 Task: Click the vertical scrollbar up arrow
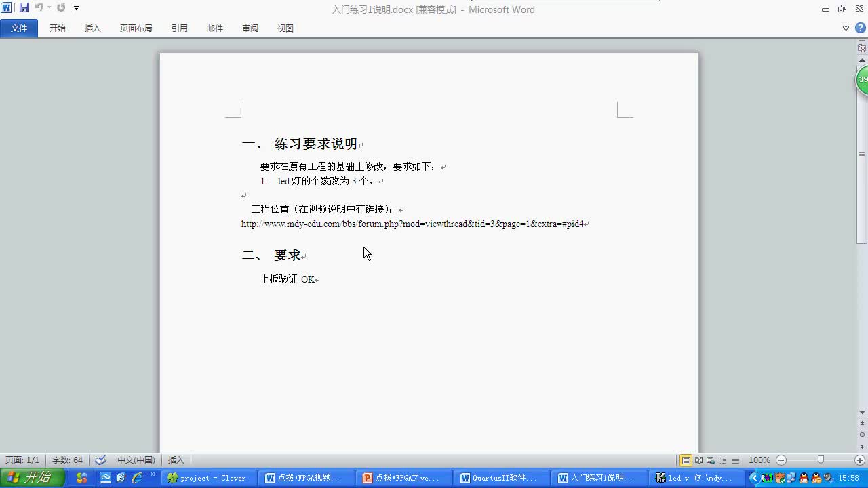[862, 60]
